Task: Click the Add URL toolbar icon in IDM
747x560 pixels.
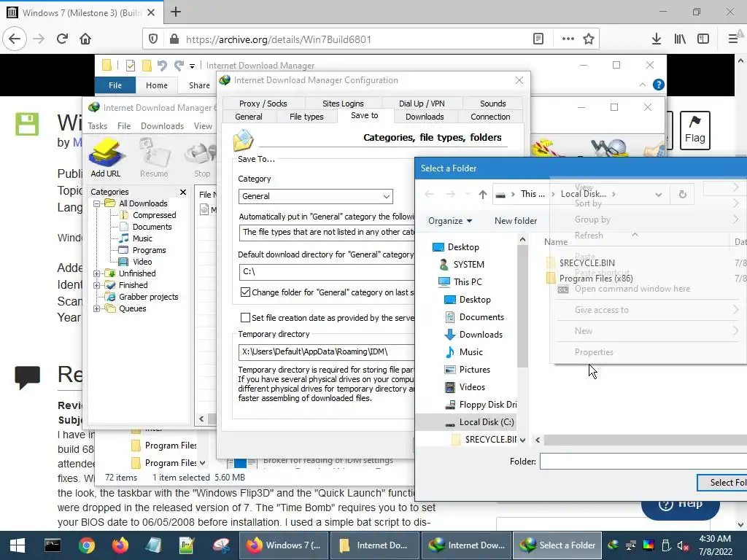Action: pyautogui.click(x=106, y=158)
